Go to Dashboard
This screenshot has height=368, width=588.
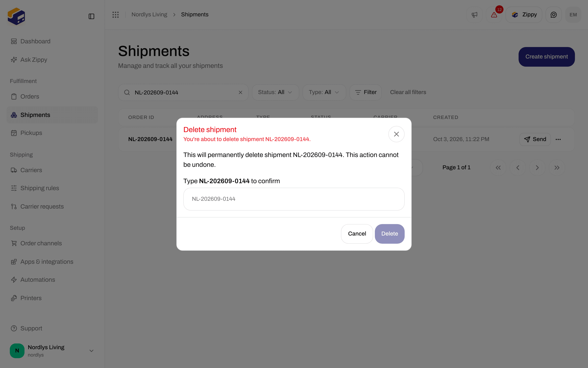click(x=52, y=41)
